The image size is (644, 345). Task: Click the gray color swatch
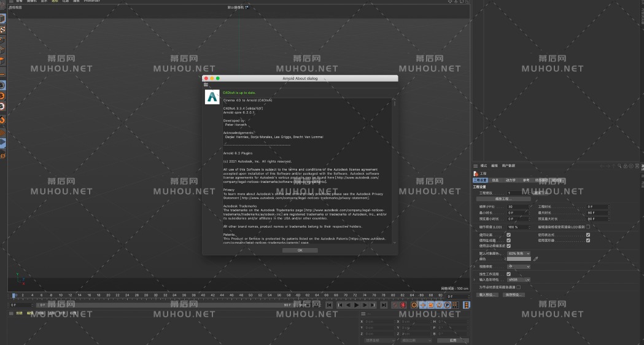[x=519, y=259]
